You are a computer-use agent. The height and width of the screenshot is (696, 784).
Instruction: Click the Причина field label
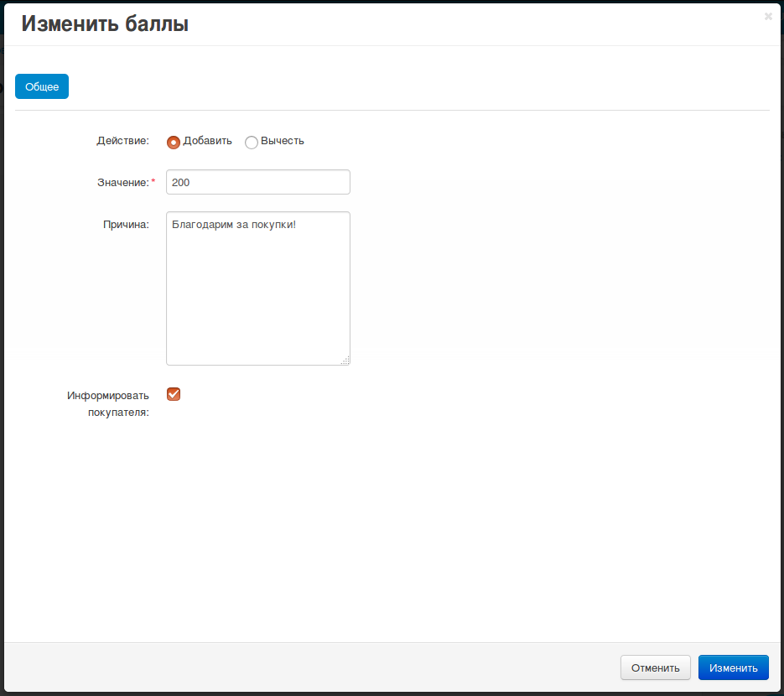[126, 224]
